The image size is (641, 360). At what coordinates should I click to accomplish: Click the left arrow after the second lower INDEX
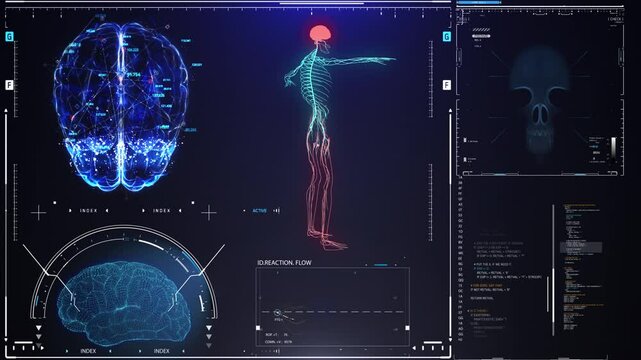pos(183,351)
